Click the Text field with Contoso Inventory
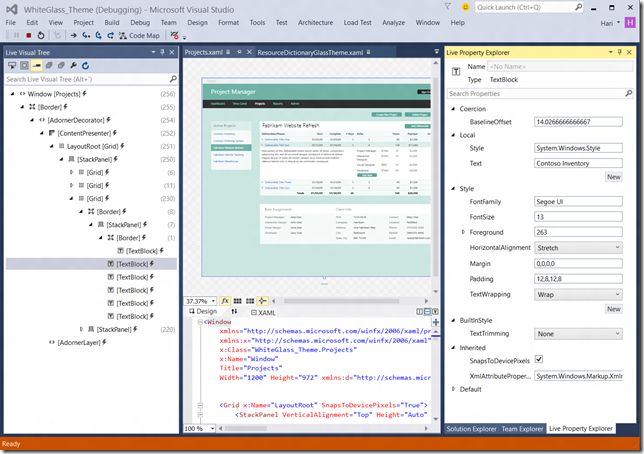 click(x=578, y=163)
